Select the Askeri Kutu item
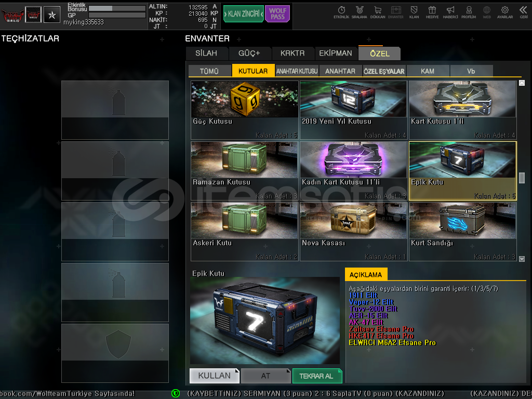The height and width of the screenshot is (399, 532). click(x=245, y=232)
